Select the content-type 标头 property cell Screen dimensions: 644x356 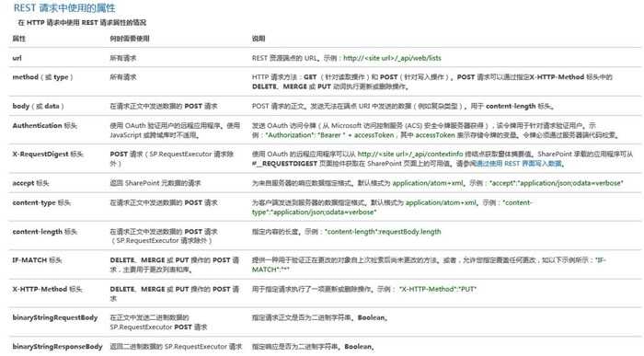[41, 202]
